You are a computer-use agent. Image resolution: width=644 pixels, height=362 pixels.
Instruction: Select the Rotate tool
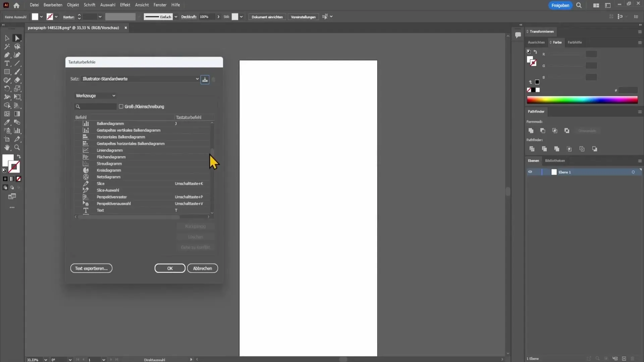pyautogui.click(x=7, y=88)
